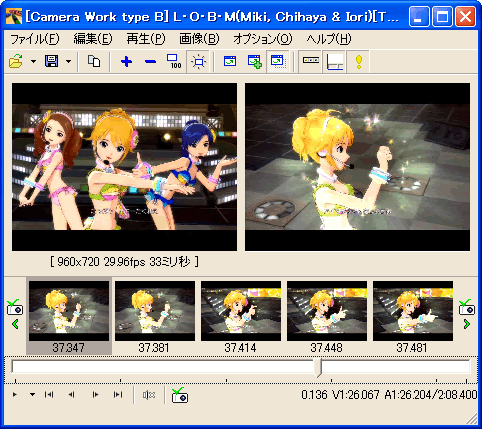Toggle the highlighted window-refresh toolbar button
This screenshot has height=429, width=482.
click(x=277, y=61)
